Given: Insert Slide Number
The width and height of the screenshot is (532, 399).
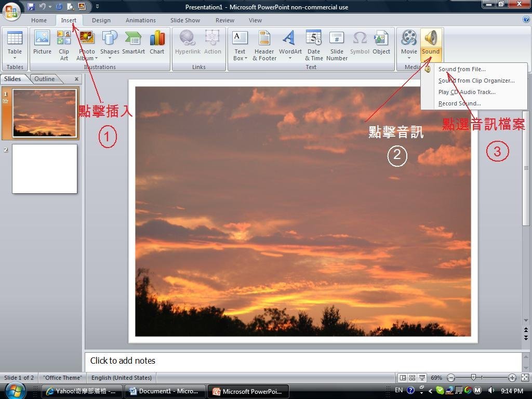Looking at the screenshot, I should pyautogui.click(x=337, y=46).
